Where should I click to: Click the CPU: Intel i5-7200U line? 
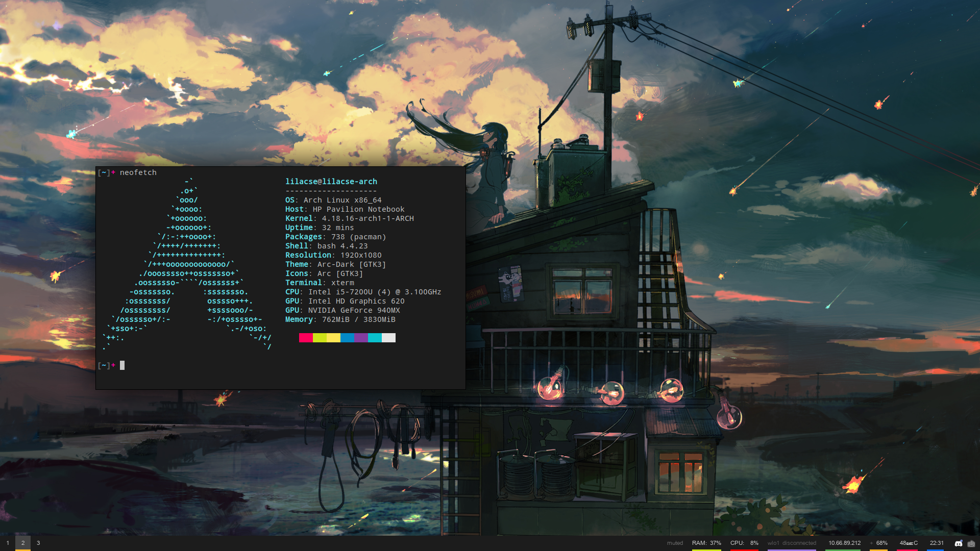[363, 292]
